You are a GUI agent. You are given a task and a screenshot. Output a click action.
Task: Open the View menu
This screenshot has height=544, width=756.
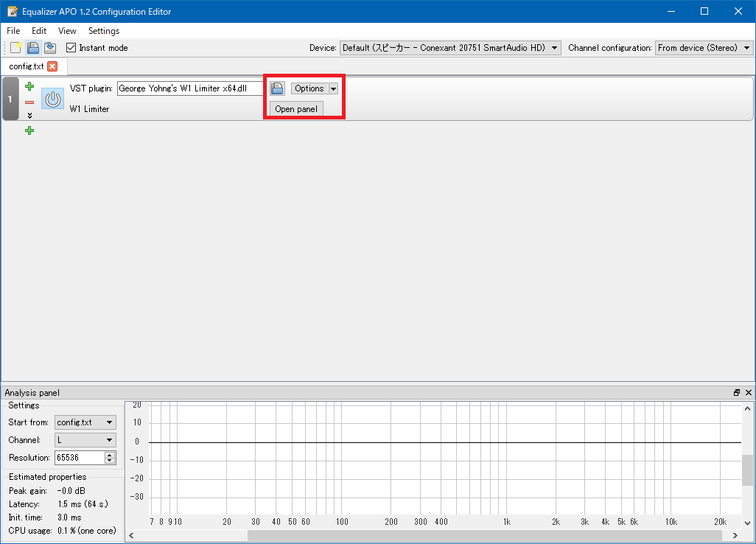67,31
